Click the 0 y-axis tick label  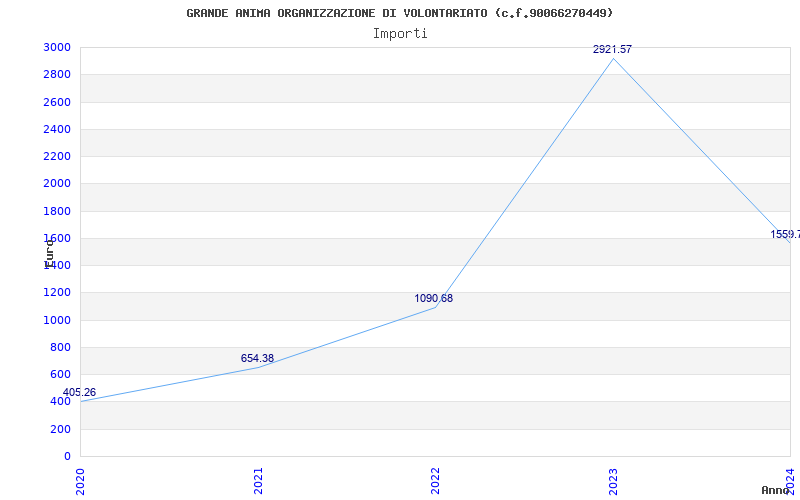(x=67, y=456)
